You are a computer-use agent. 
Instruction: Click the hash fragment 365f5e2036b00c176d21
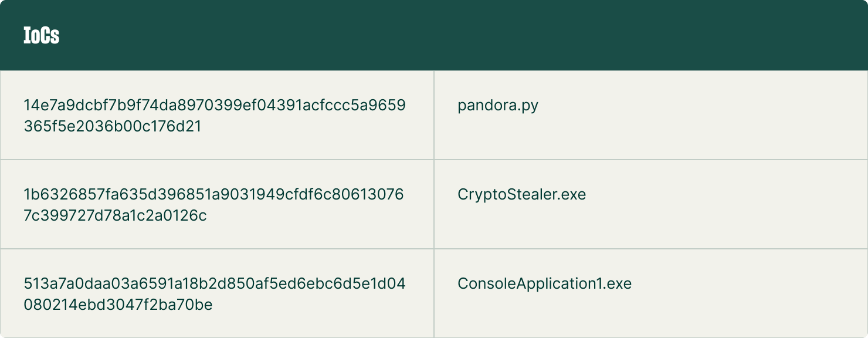pyautogui.click(x=113, y=127)
